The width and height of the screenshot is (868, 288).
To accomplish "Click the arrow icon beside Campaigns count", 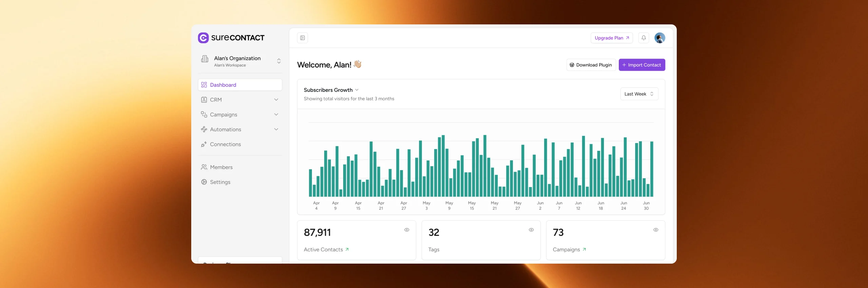I will coord(584,249).
